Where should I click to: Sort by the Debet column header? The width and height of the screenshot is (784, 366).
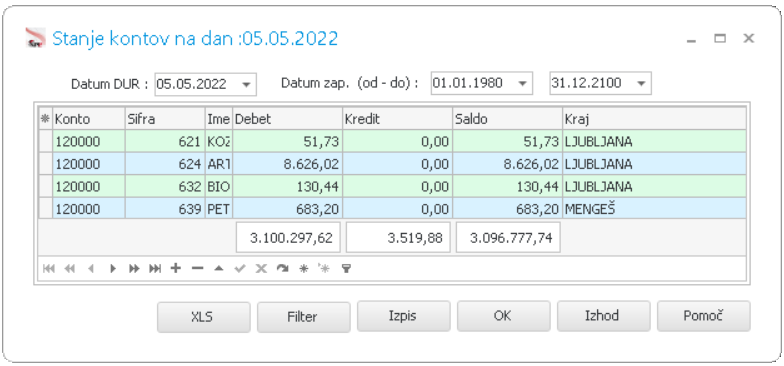[x=288, y=119]
